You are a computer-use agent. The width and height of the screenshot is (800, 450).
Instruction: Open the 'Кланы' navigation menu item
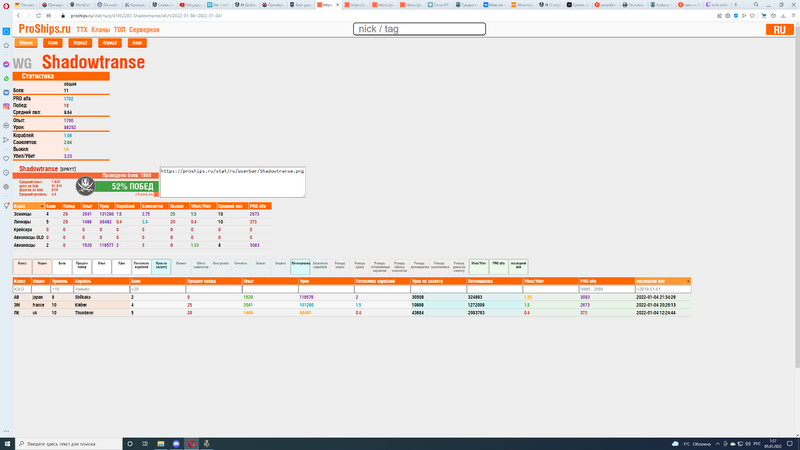[101, 31]
